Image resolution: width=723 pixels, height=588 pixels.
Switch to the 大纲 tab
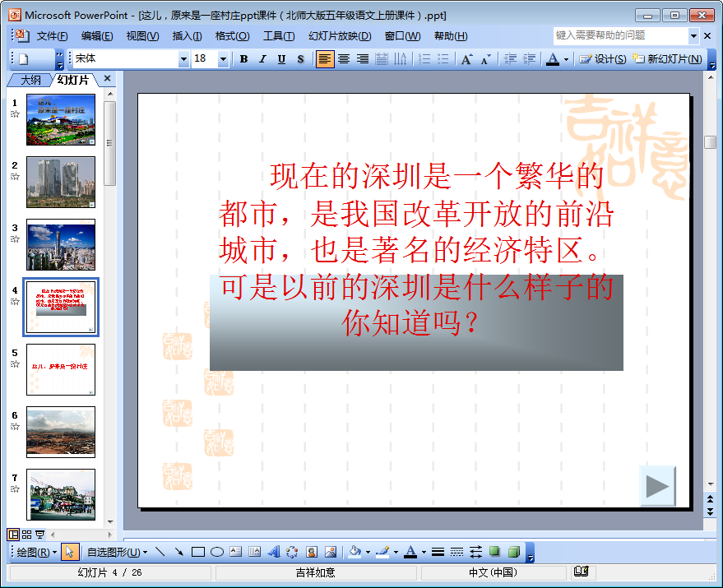click(x=30, y=80)
